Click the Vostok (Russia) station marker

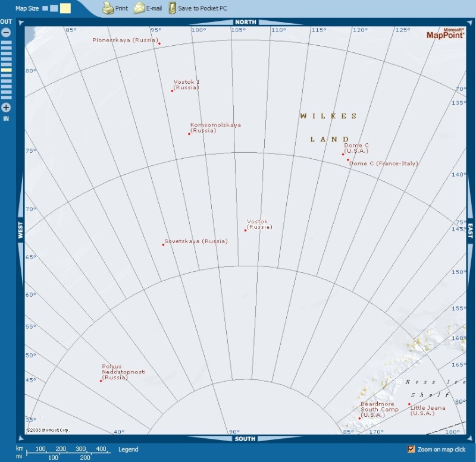[245, 230]
